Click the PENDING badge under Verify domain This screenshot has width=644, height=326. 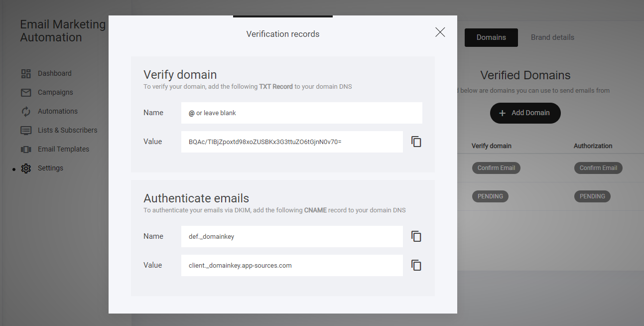[x=490, y=196]
